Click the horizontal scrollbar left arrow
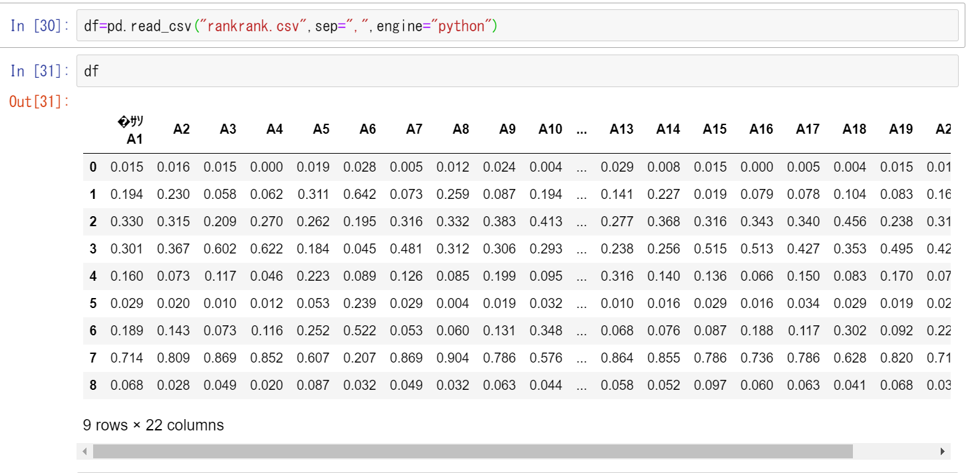Viewport: 980px width, 473px height. coord(84,452)
